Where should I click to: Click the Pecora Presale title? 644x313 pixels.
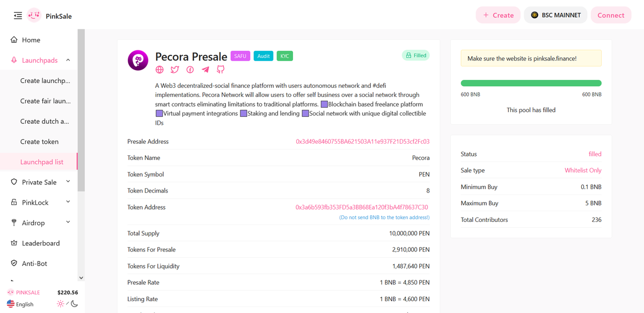pos(191,56)
